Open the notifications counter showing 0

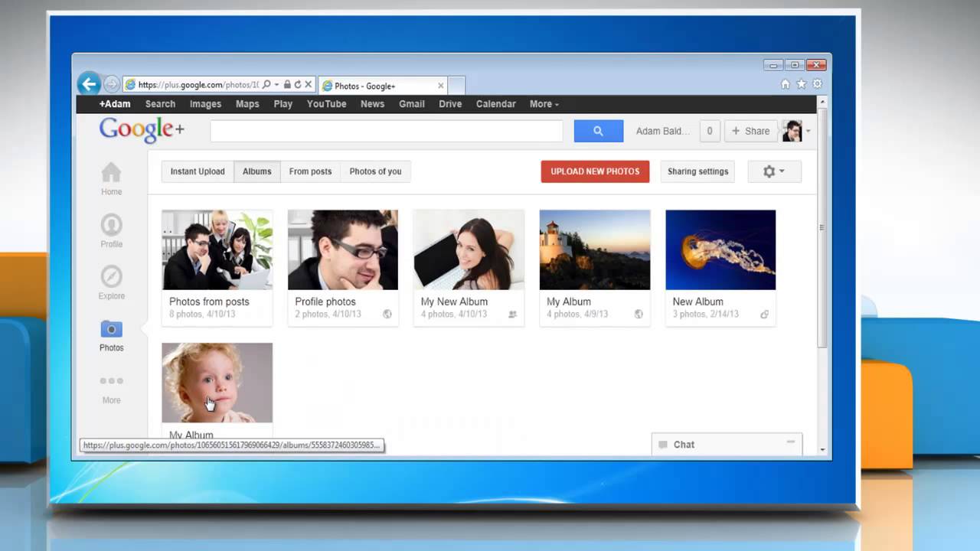pos(710,131)
